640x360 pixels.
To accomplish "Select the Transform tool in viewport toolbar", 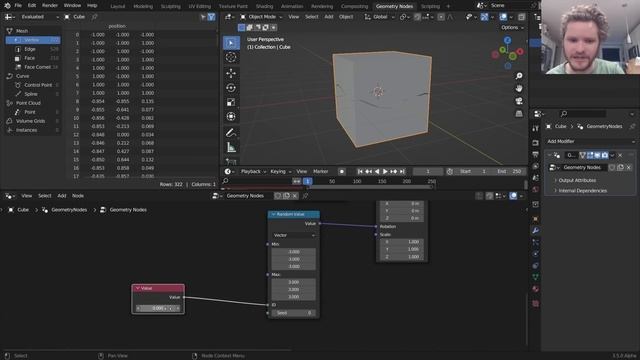I will click(231, 117).
